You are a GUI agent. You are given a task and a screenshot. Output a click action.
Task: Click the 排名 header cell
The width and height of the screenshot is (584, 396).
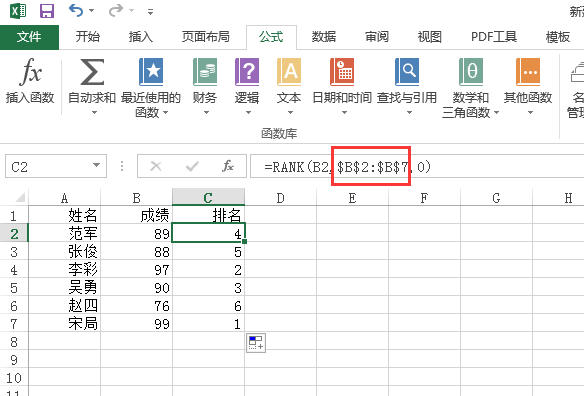208,215
